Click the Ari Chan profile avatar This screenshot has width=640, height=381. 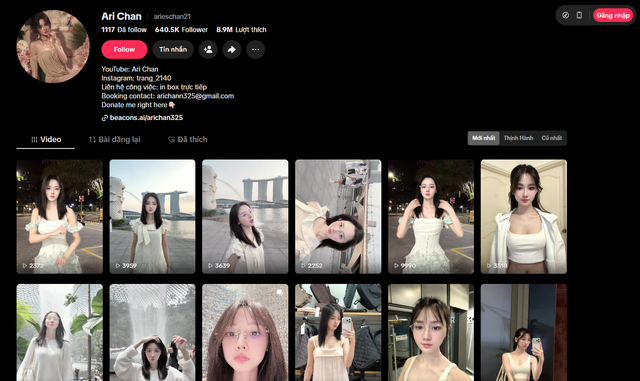pyautogui.click(x=53, y=47)
